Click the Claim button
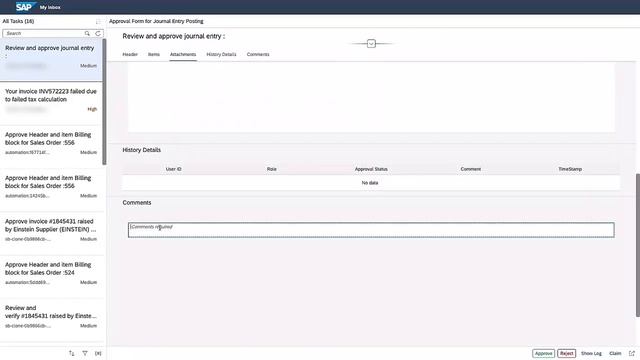640x360 pixels. (x=615, y=353)
